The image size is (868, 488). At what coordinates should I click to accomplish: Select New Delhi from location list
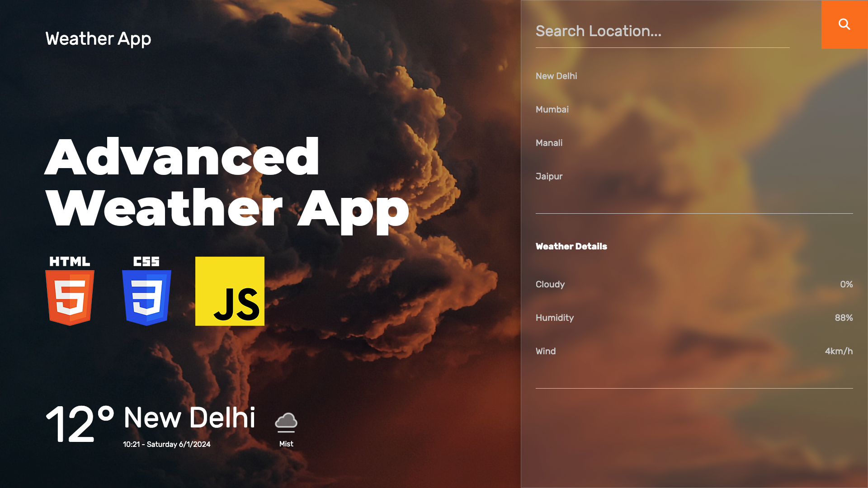coord(556,75)
